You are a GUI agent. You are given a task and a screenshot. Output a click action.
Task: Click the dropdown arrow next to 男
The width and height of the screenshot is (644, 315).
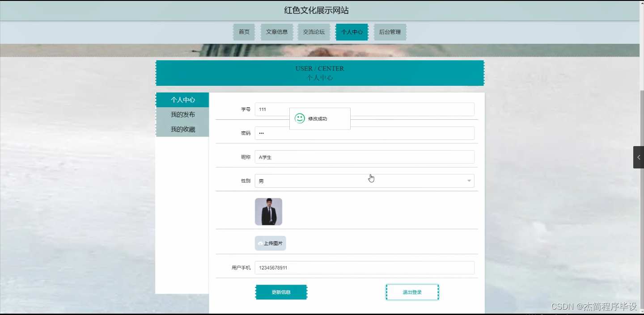coord(469,181)
